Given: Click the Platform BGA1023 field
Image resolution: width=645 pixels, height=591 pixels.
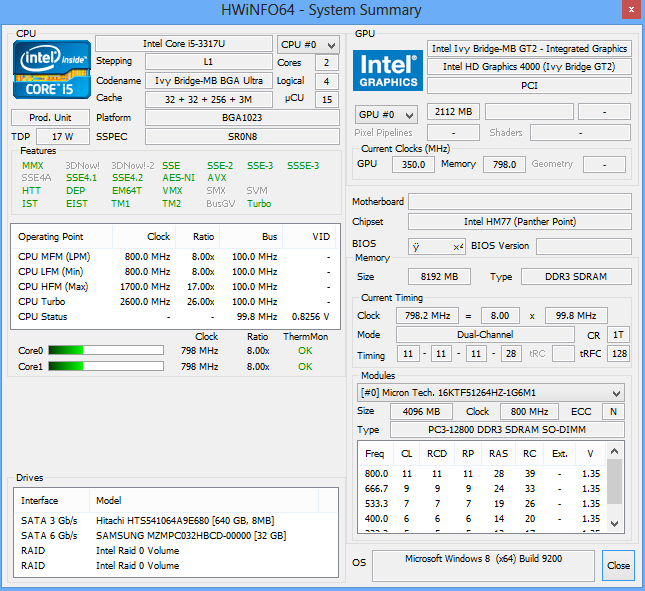Looking at the screenshot, I should tap(242, 118).
